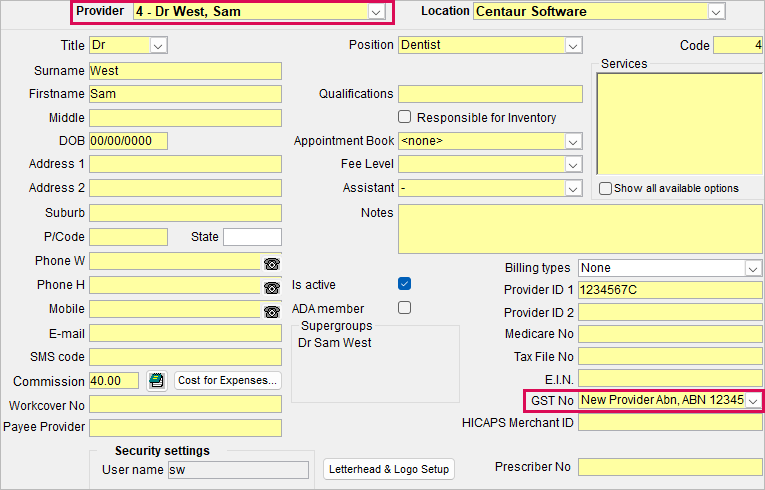The width and height of the screenshot is (765, 490).
Task: Click the Tax File No field
Action: tap(670, 357)
